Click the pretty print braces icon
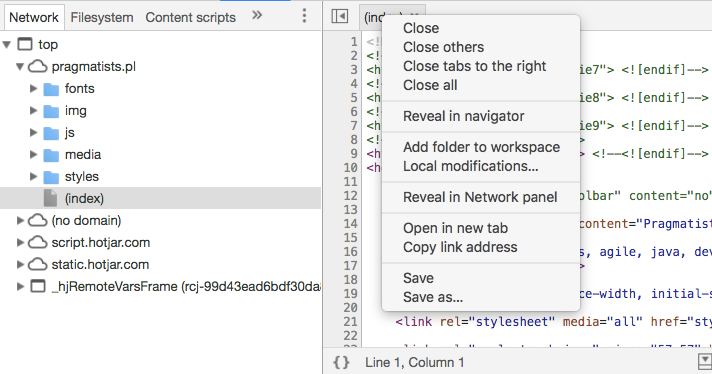 pyautogui.click(x=341, y=362)
